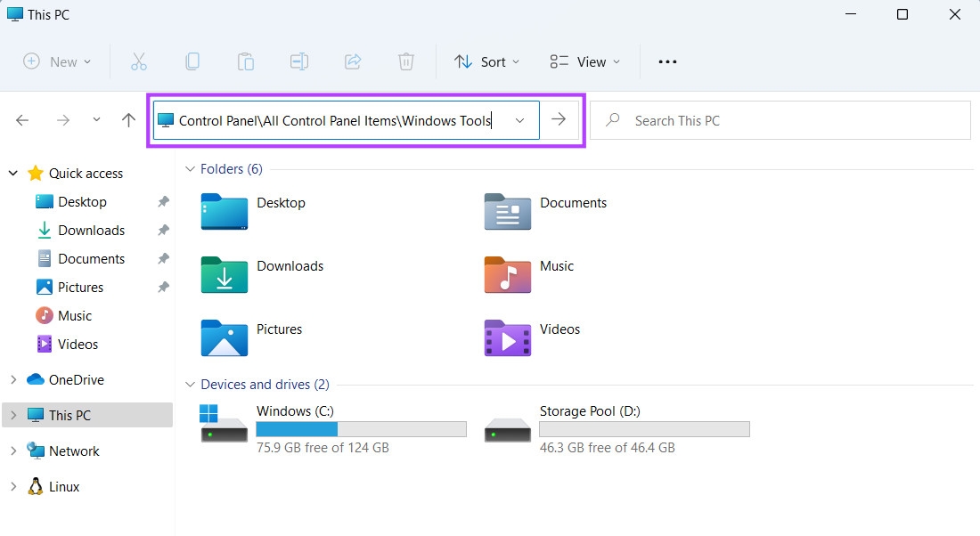Open the See more ellipsis menu

[x=667, y=61]
